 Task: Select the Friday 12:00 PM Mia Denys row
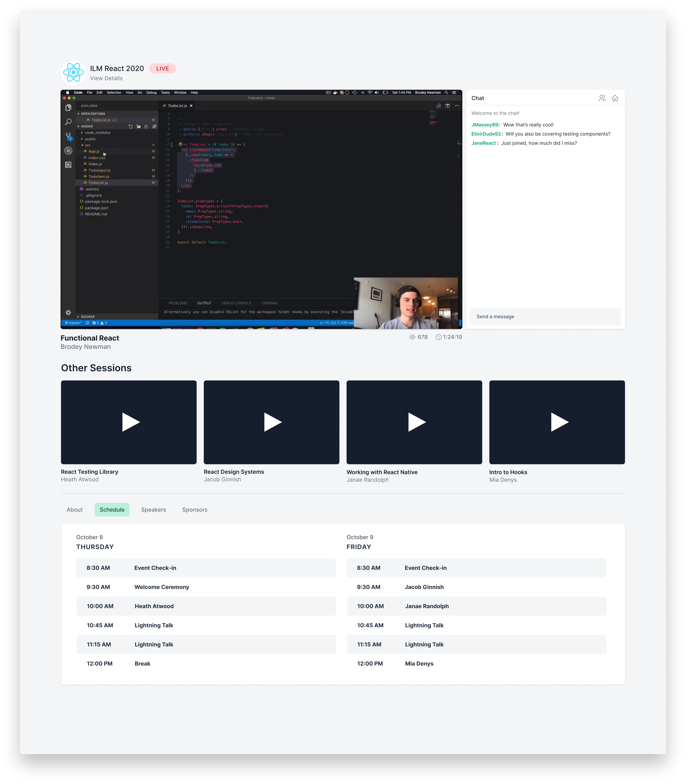477,663
